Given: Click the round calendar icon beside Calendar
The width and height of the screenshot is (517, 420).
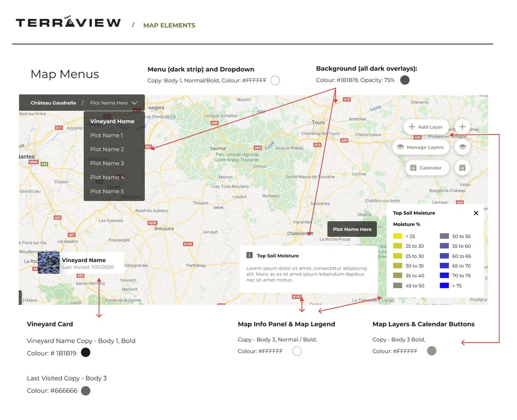Looking at the screenshot, I should pyautogui.click(x=462, y=168).
